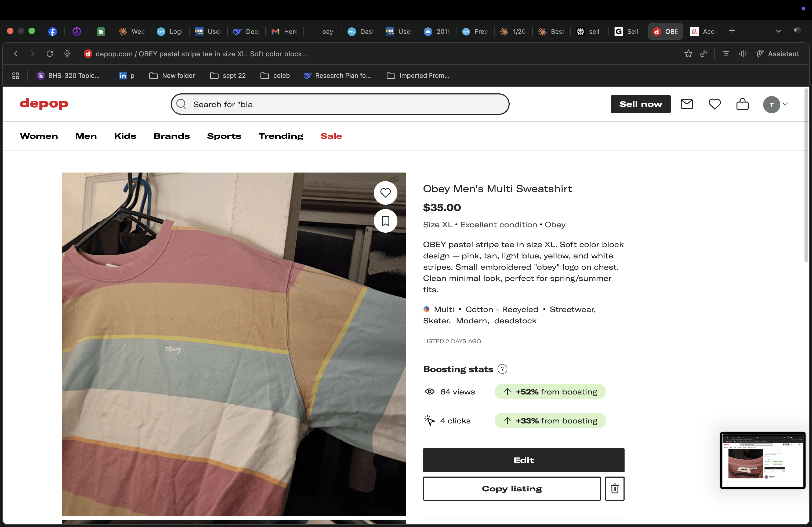The image size is (812, 527).
Task: Click the Copy listing button
Action: 512,488
